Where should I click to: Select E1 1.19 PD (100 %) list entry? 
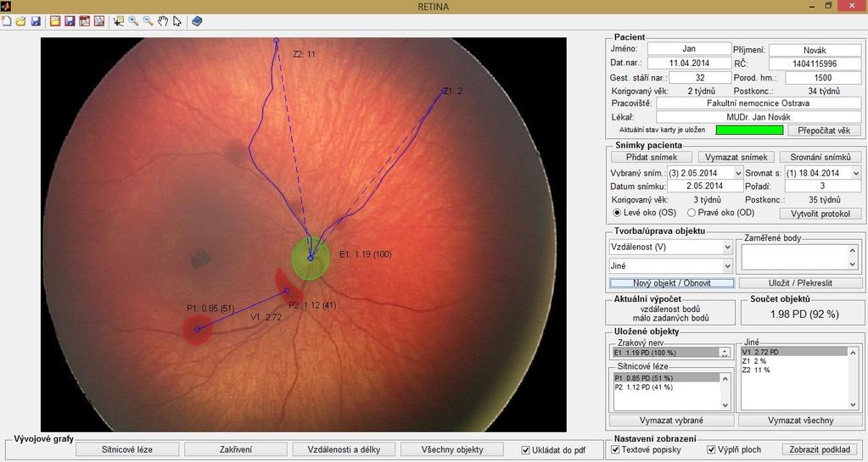[665, 353]
